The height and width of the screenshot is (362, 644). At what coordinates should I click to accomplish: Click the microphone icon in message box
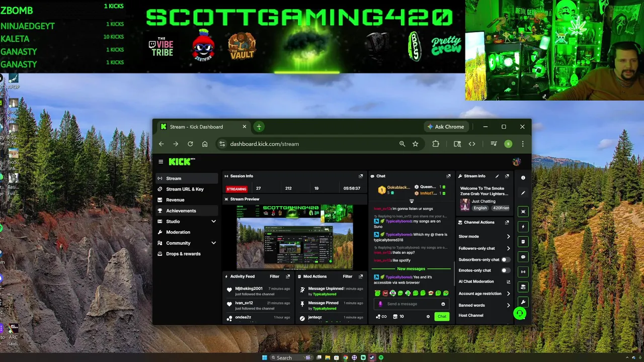pos(380,304)
